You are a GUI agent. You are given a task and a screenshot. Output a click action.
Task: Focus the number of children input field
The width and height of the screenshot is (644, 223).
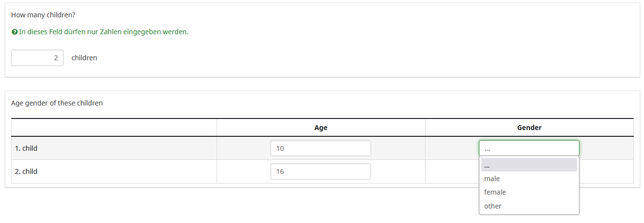37,58
